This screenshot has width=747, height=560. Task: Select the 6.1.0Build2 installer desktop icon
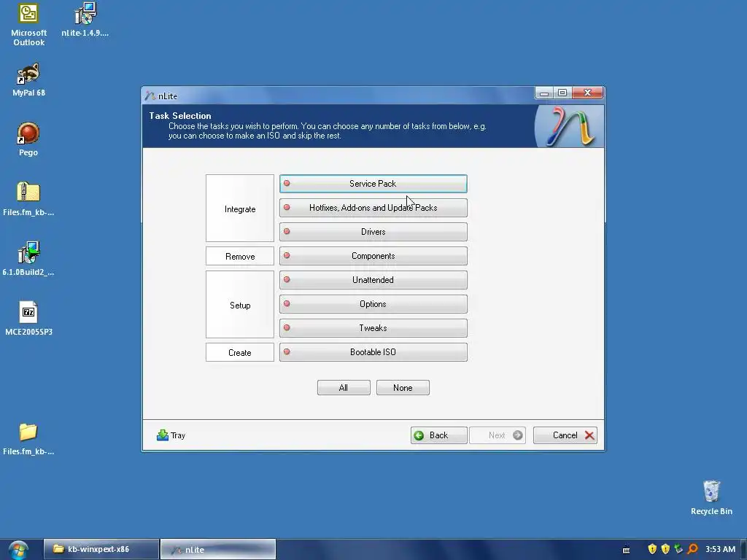[28, 259]
